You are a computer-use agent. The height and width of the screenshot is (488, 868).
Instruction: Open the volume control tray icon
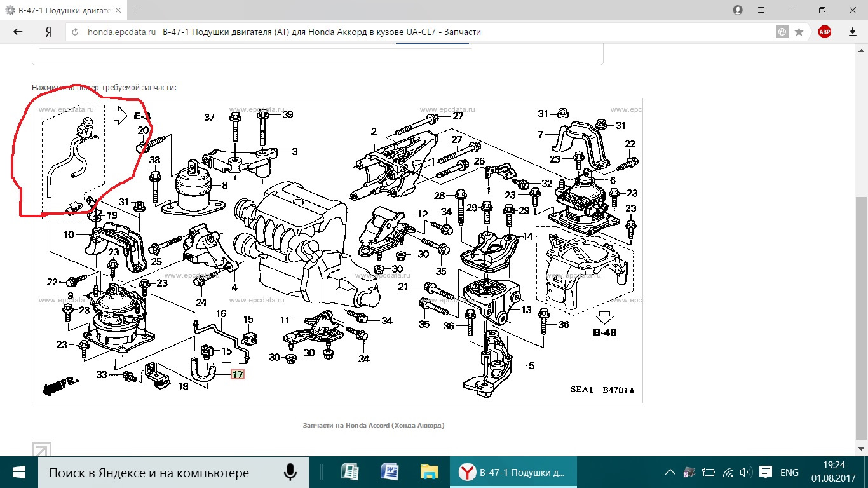[746, 473]
